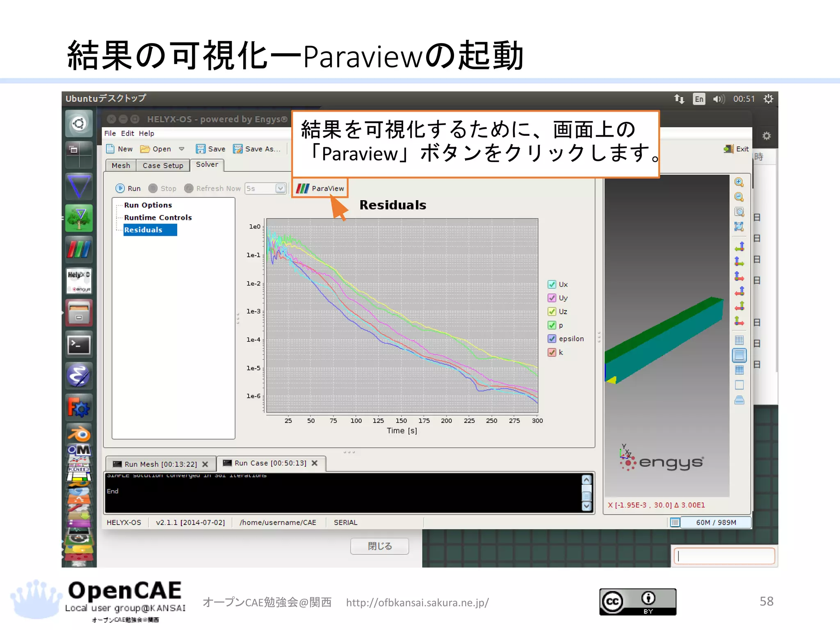Image resolution: width=840 pixels, height=630 pixels.
Task: Switch to the Case Setup tab
Action: point(163,165)
